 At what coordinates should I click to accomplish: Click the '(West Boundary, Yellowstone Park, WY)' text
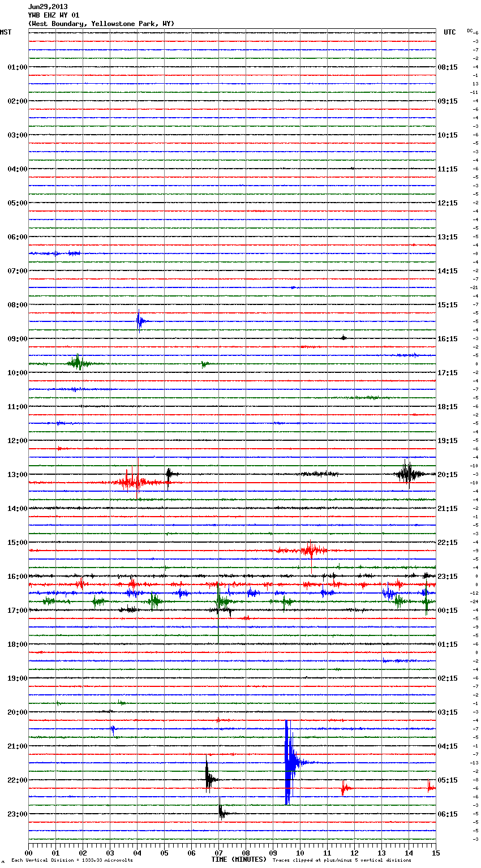pos(101,24)
